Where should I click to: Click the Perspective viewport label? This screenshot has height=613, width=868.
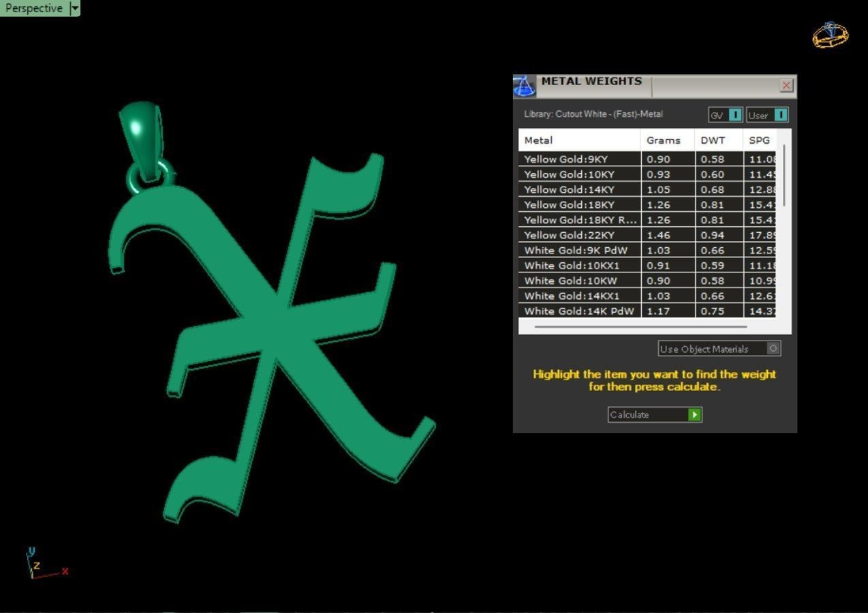pos(34,8)
